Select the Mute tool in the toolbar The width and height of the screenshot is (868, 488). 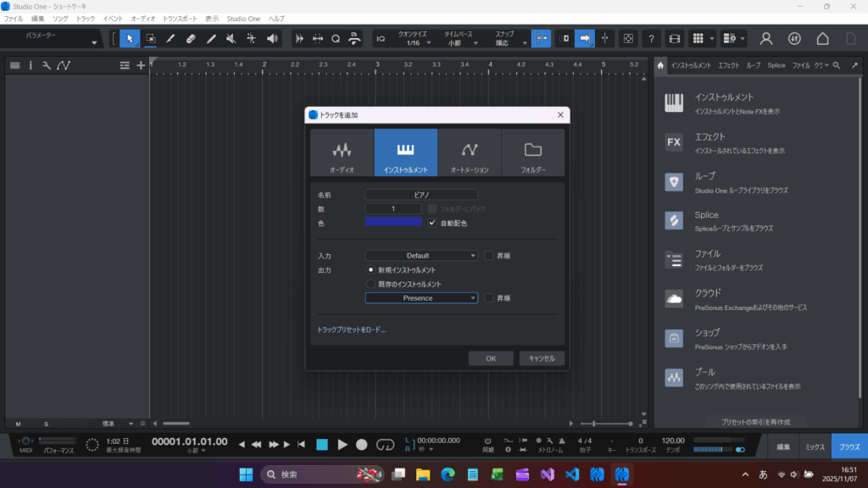coord(231,38)
